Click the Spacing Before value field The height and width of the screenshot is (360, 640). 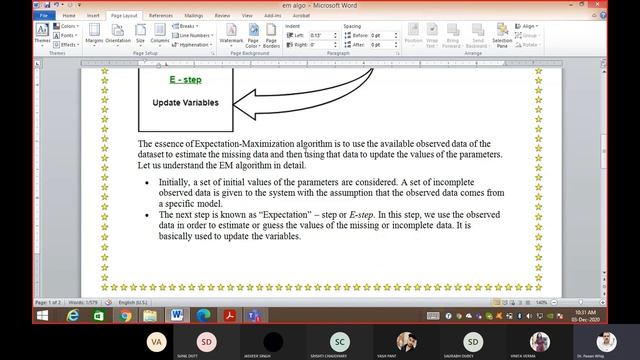tap(382, 36)
